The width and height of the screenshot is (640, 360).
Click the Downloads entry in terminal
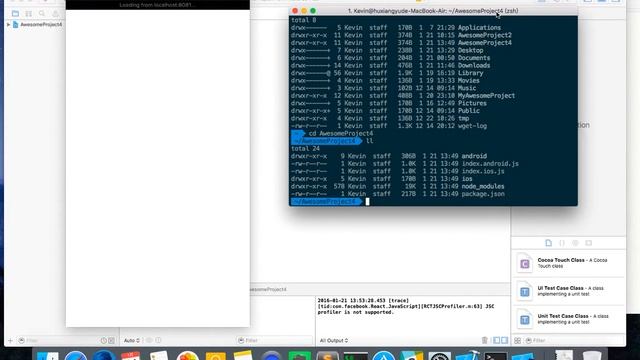click(474, 65)
